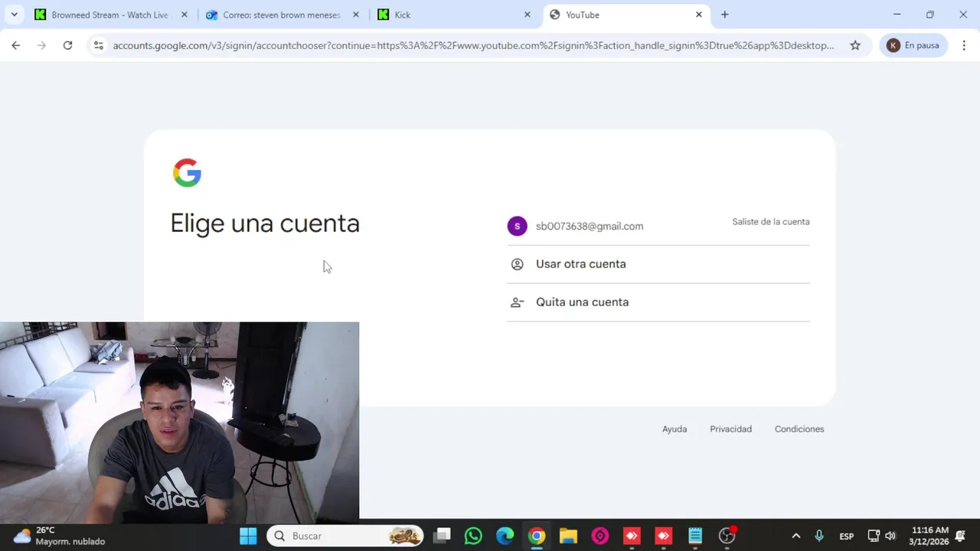This screenshot has width=980, height=551.
Task: Open the Privacidad link
Action: click(x=730, y=429)
